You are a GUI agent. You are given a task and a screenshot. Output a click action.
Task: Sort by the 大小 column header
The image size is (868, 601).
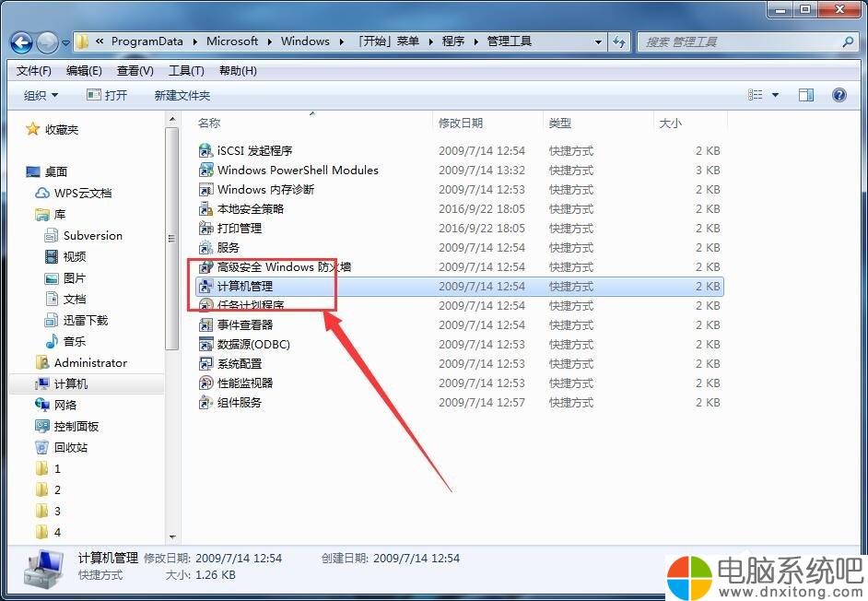tap(670, 123)
